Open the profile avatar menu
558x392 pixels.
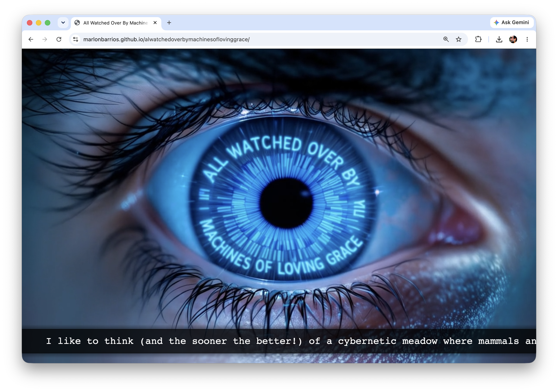513,39
